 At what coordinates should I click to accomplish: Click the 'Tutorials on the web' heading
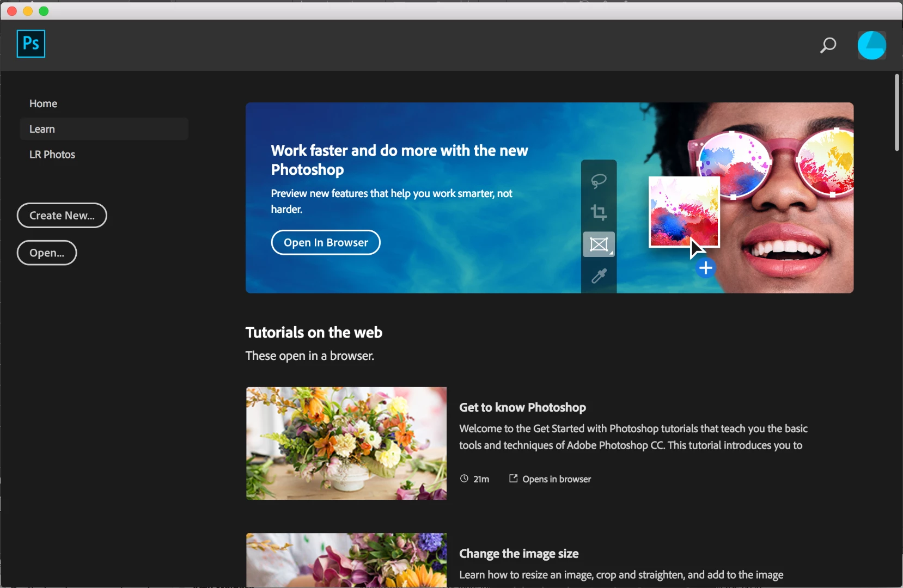point(314,333)
